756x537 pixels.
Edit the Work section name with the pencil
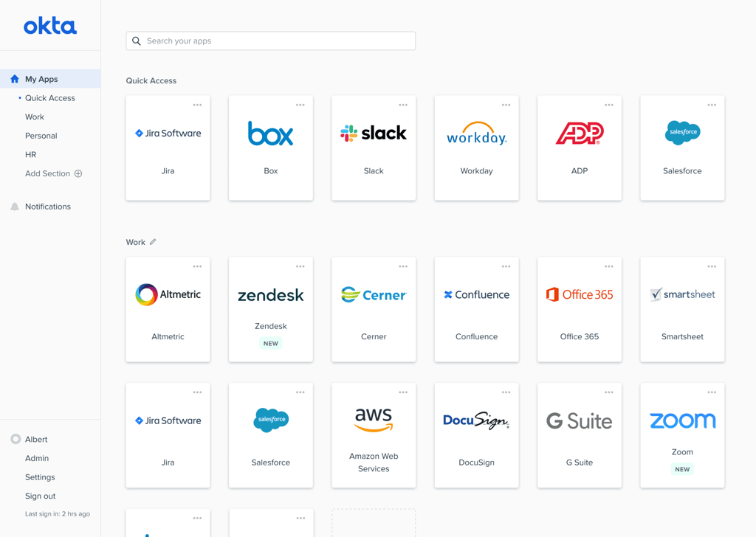(152, 241)
